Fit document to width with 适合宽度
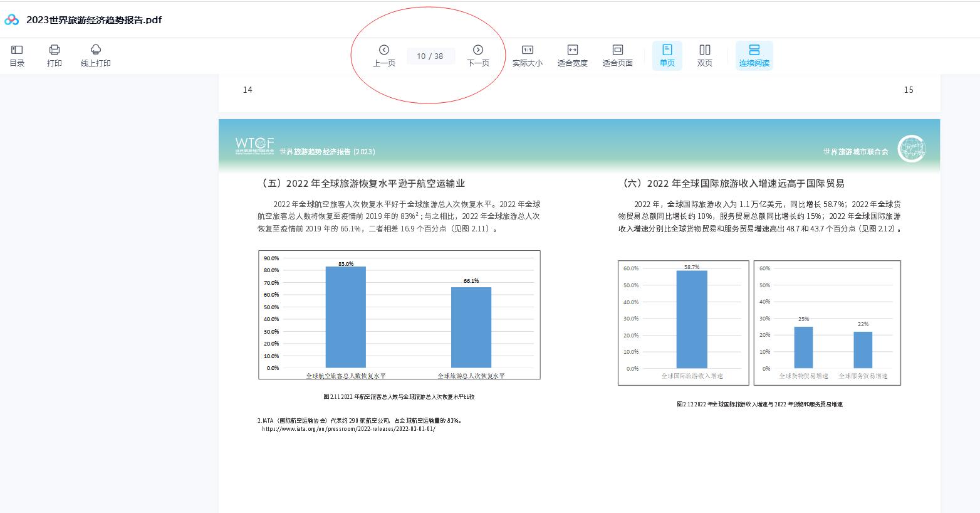 point(572,55)
